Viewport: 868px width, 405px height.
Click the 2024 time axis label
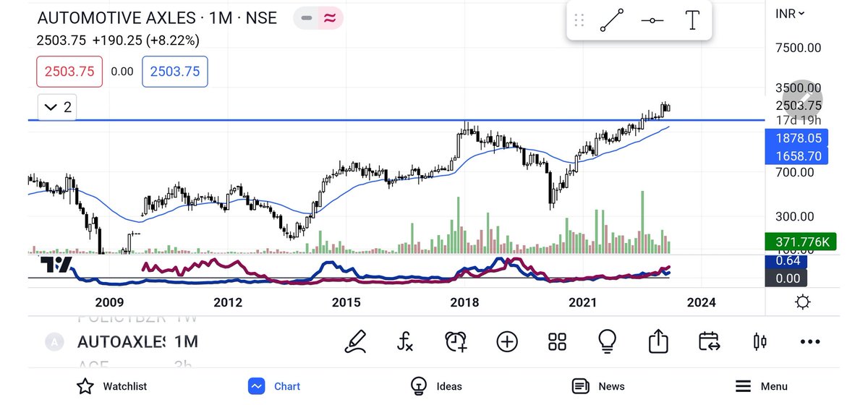click(701, 302)
